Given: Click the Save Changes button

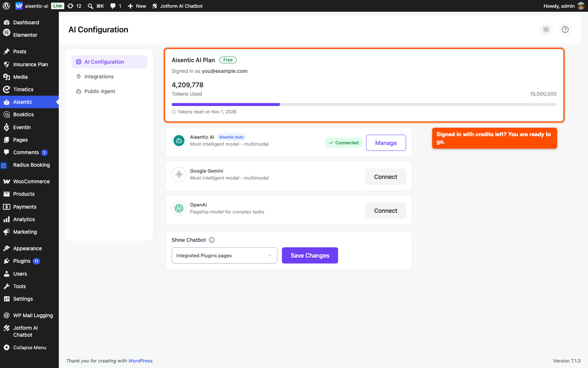Looking at the screenshot, I should click(x=310, y=255).
